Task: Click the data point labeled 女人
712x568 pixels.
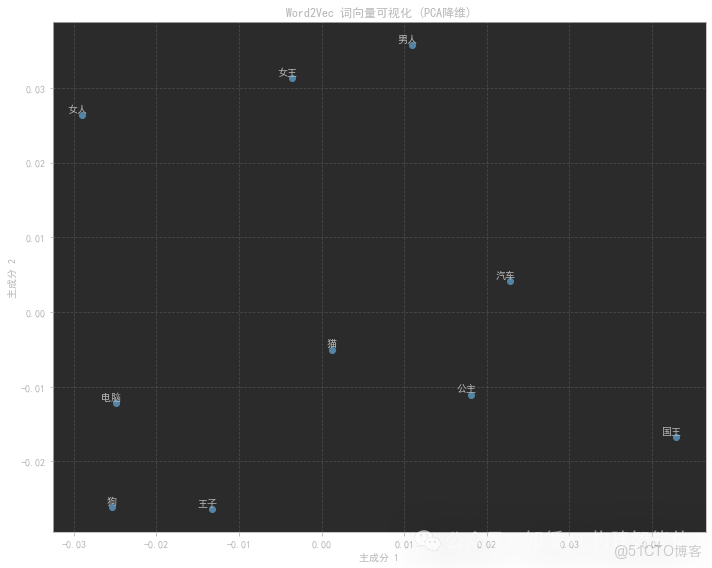Action: tap(82, 115)
